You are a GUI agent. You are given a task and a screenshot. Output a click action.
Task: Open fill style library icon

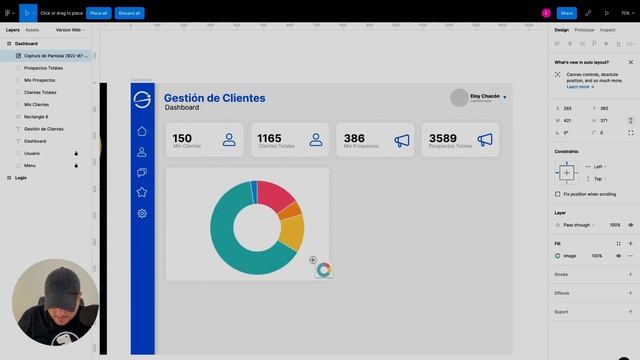click(618, 244)
